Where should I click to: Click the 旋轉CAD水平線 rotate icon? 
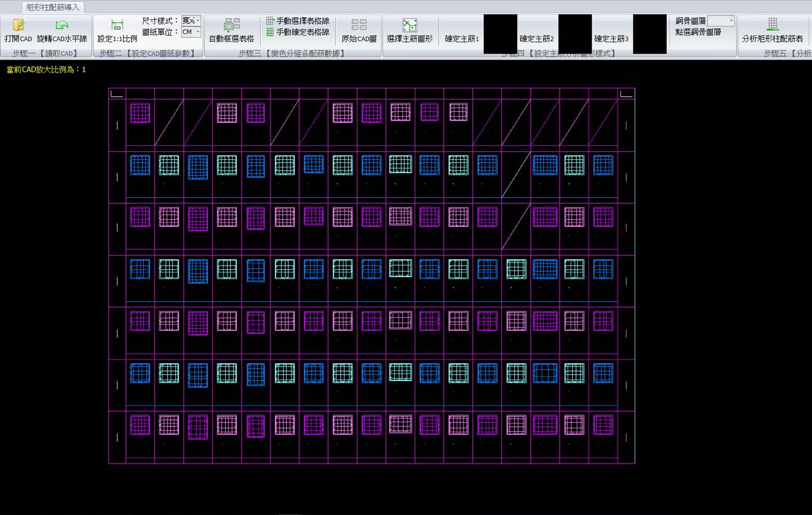62,25
